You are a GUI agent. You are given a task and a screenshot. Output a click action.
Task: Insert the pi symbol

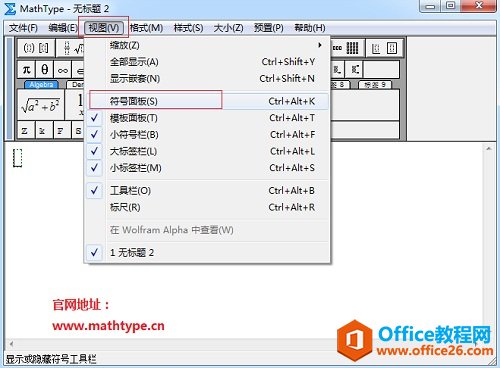point(26,70)
